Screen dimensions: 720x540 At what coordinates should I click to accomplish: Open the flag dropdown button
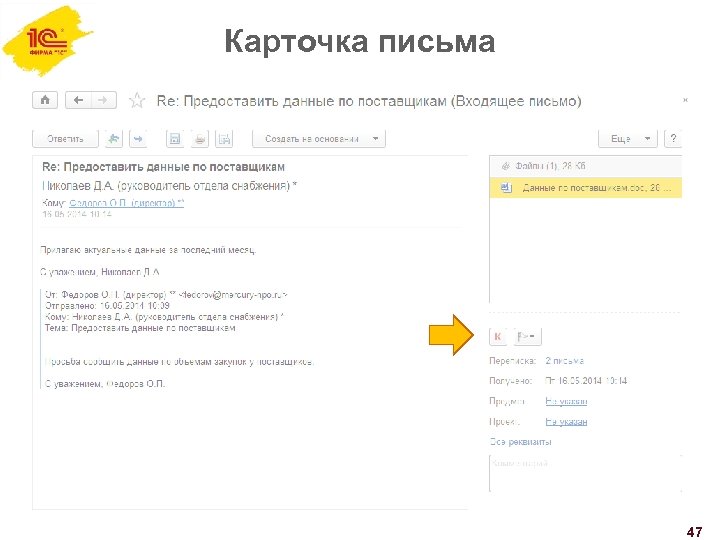coord(527,337)
